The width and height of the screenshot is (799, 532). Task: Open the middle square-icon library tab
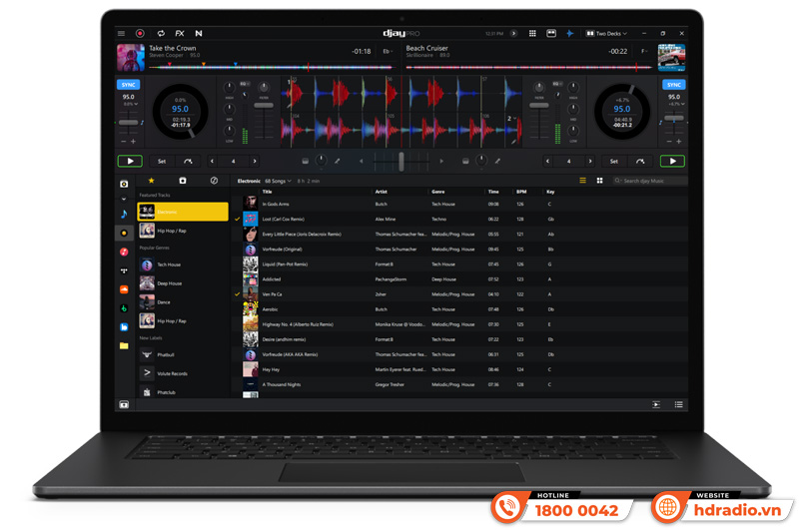point(183,181)
